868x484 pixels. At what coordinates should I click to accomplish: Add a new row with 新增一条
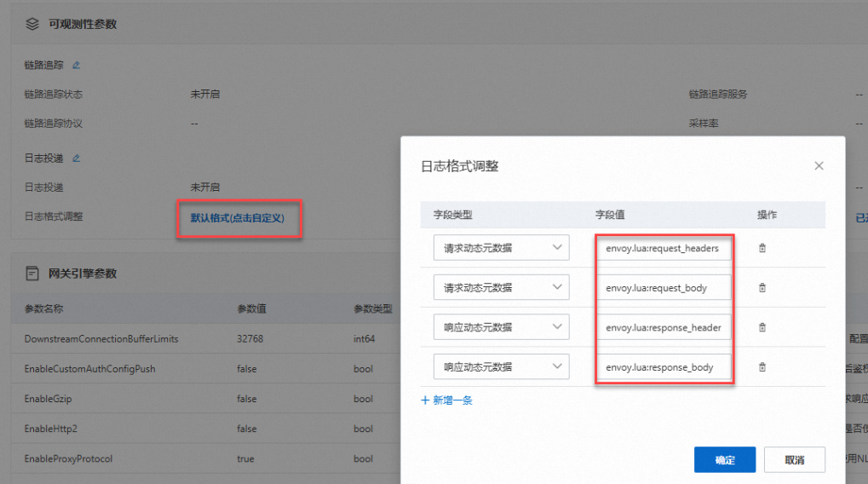click(446, 400)
